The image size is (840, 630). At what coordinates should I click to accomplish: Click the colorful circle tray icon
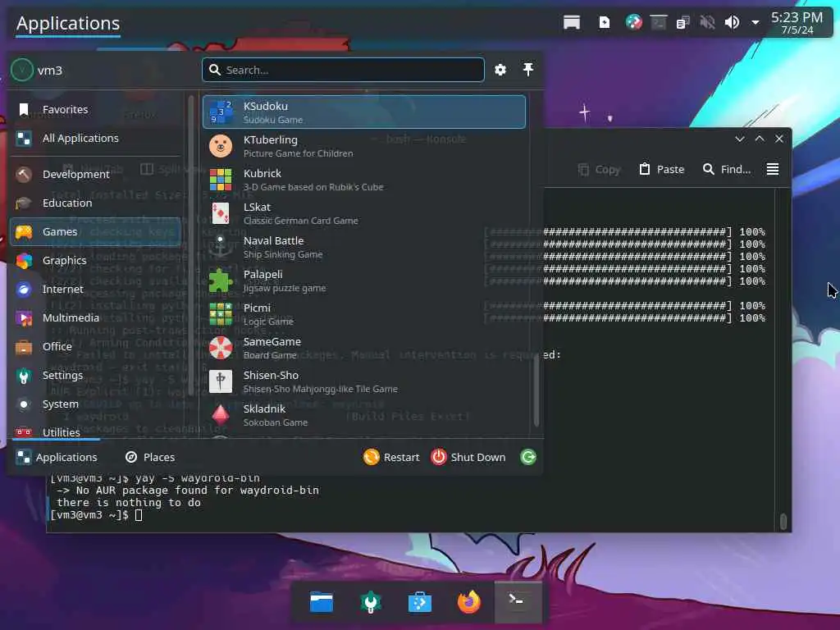pos(633,22)
